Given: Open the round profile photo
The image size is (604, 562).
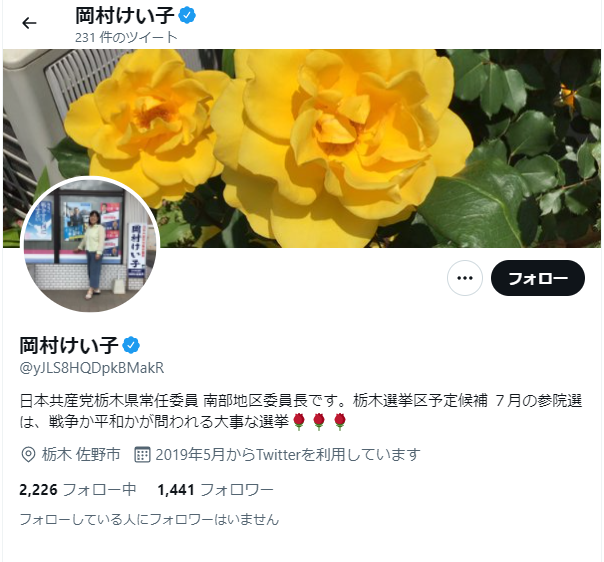Looking at the screenshot, I should (x=90, y=244).
